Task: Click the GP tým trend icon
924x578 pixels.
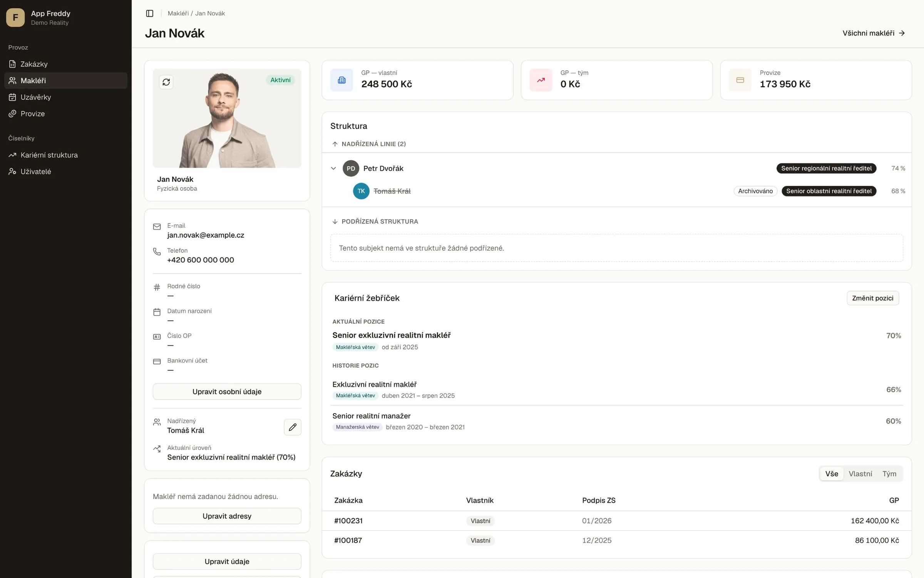Action: tap(541, 80)
